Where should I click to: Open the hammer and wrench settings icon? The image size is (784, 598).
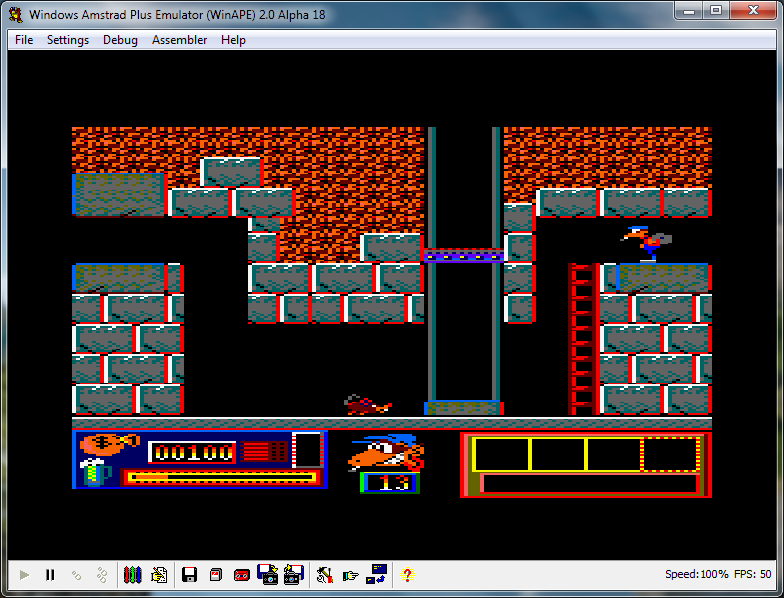(x=324, y=575)
